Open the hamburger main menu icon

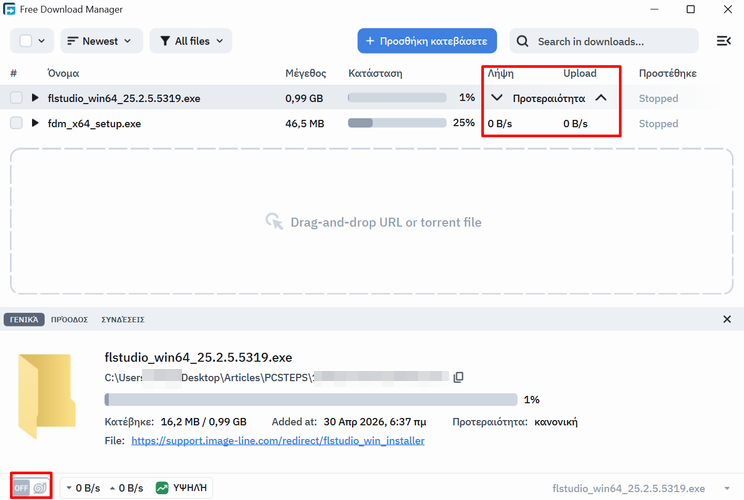pyautogui.click(x=723, y=41)
